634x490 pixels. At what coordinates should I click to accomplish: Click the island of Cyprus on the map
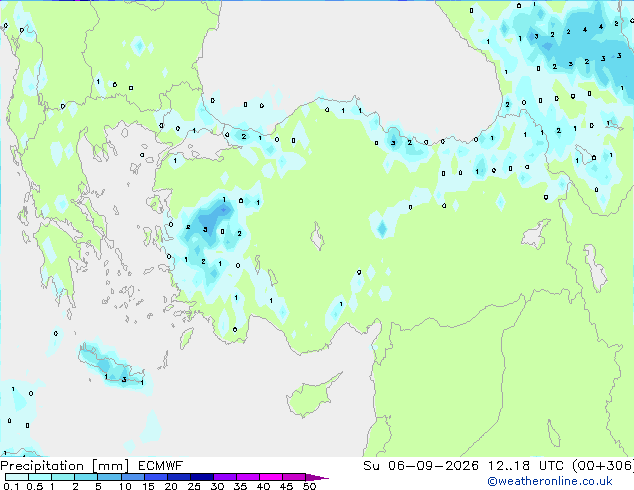pos(311,398)
